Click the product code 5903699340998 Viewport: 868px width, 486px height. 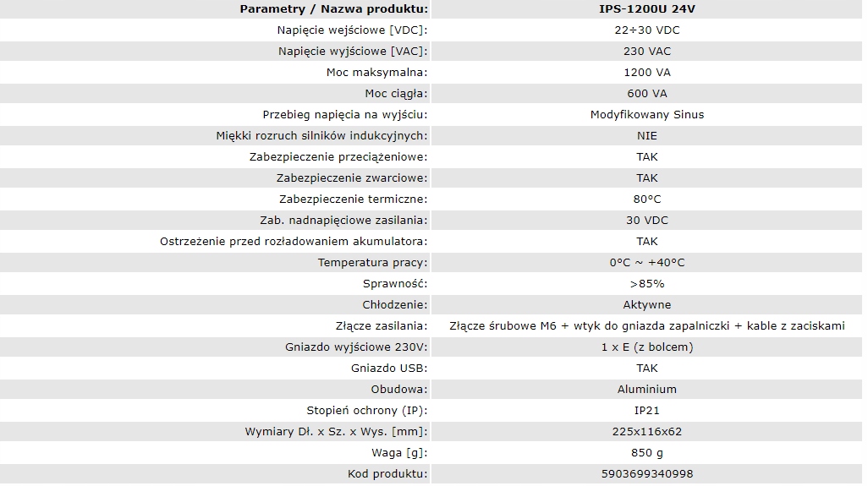point(646,474)
